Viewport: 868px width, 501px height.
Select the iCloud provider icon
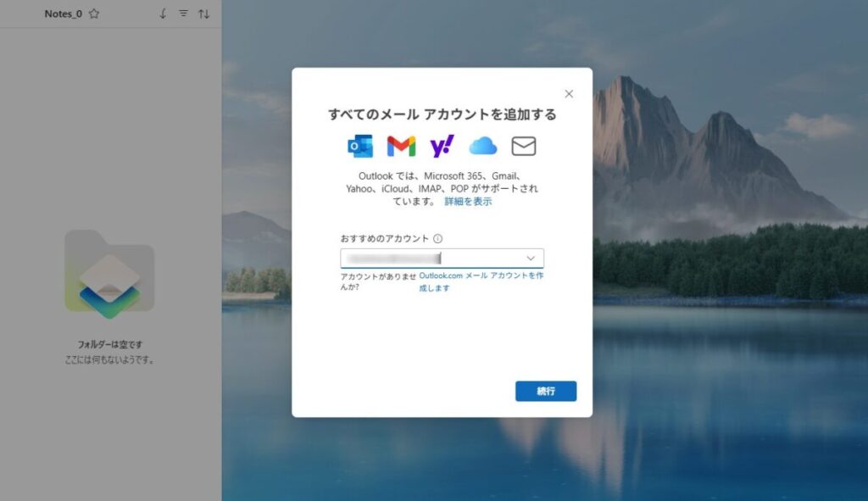[x=483, y=145]
